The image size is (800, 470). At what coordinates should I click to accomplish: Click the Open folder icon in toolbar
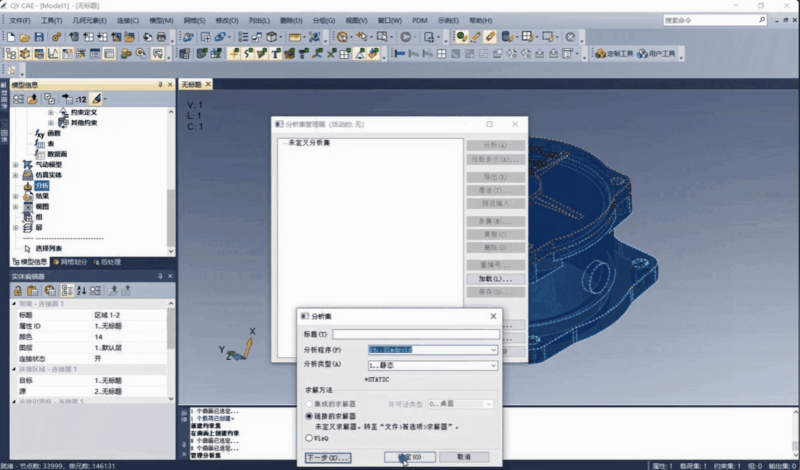pyautogui.click(x=25, y=37)
